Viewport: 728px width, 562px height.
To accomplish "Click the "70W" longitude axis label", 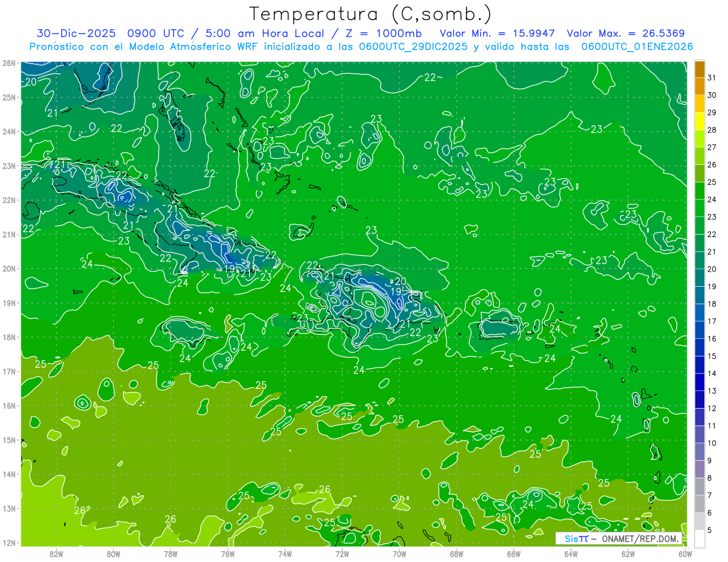I will (399, 554).
